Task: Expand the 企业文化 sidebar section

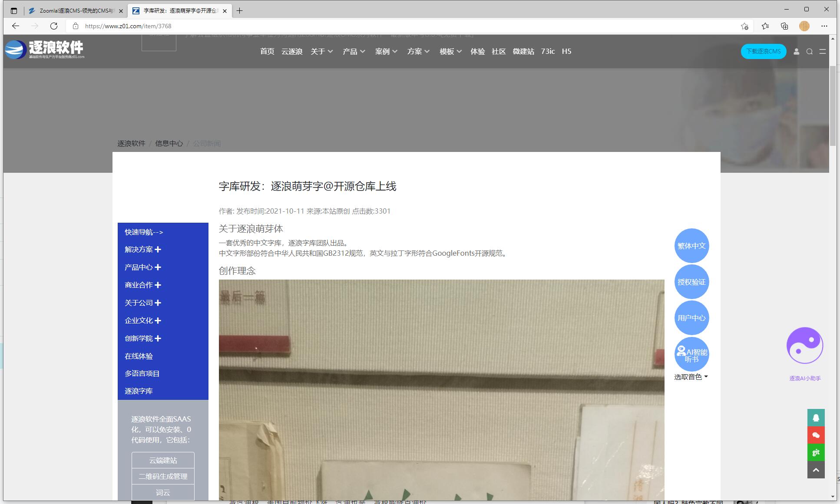Action: 158,321
